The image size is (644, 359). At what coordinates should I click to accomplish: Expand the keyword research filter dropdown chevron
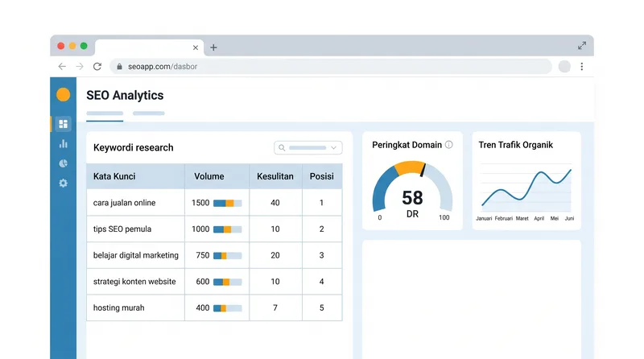tap(333, 148)
